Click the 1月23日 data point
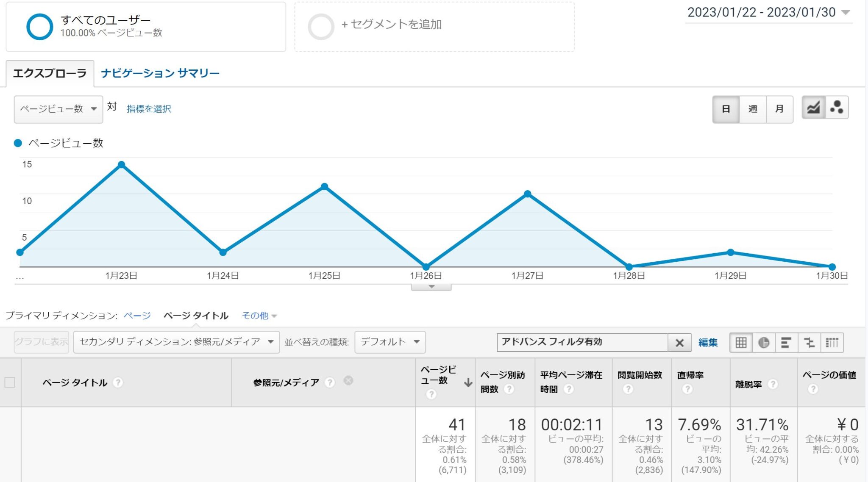This screenshot has height=482, width=868. click(121, 165)
